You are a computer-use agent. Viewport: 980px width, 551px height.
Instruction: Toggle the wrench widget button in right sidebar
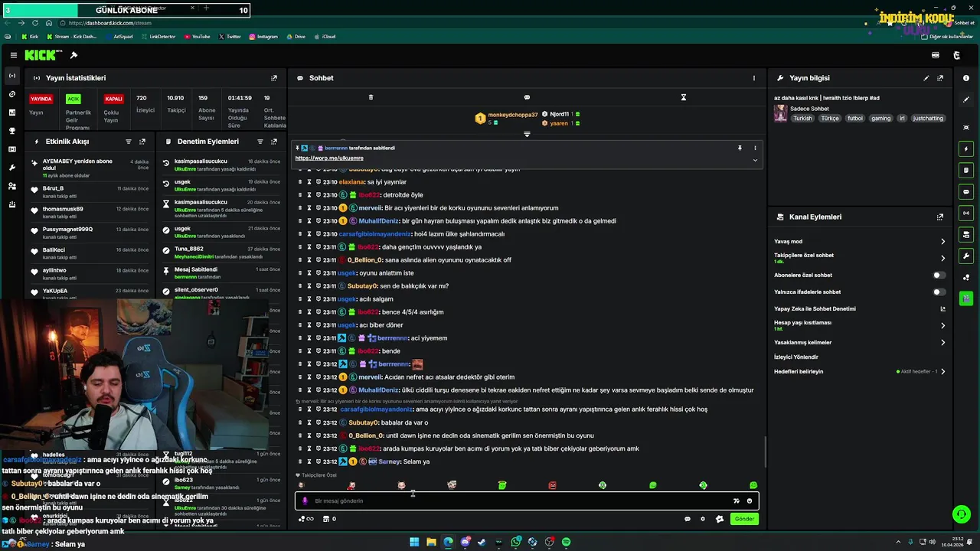tap(966, 256)
